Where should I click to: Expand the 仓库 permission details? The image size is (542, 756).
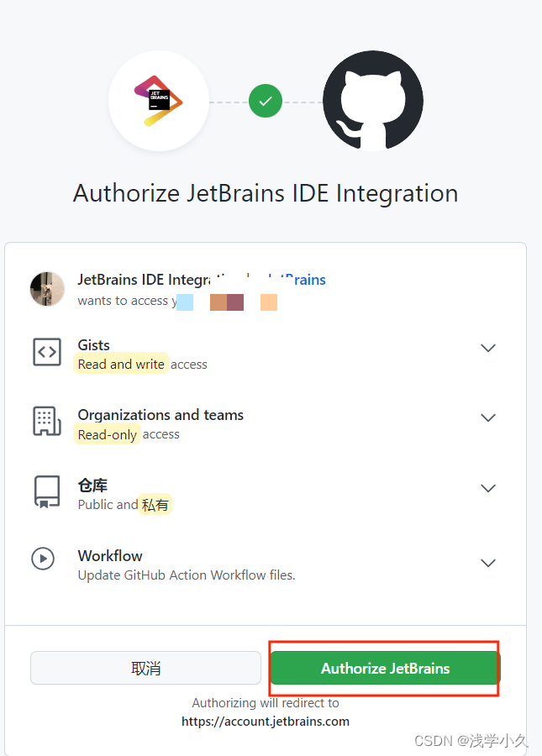coord(488,488)
